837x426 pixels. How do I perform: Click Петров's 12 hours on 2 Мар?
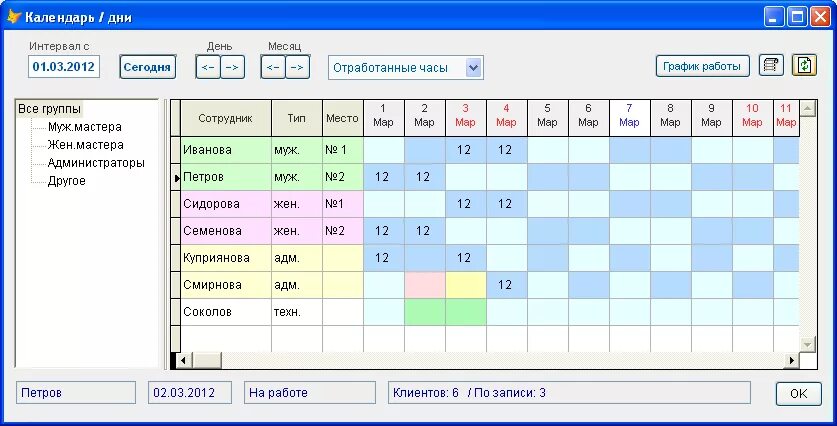click(424, 177)
